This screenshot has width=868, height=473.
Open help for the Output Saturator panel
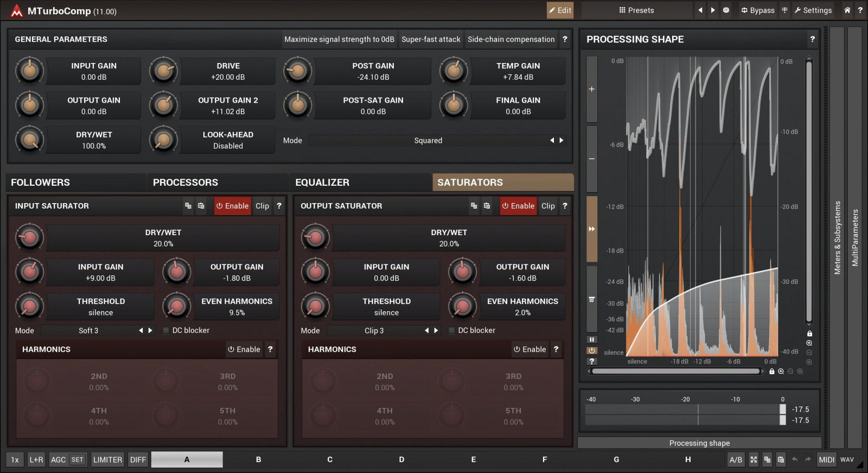(x=565, y=206)
